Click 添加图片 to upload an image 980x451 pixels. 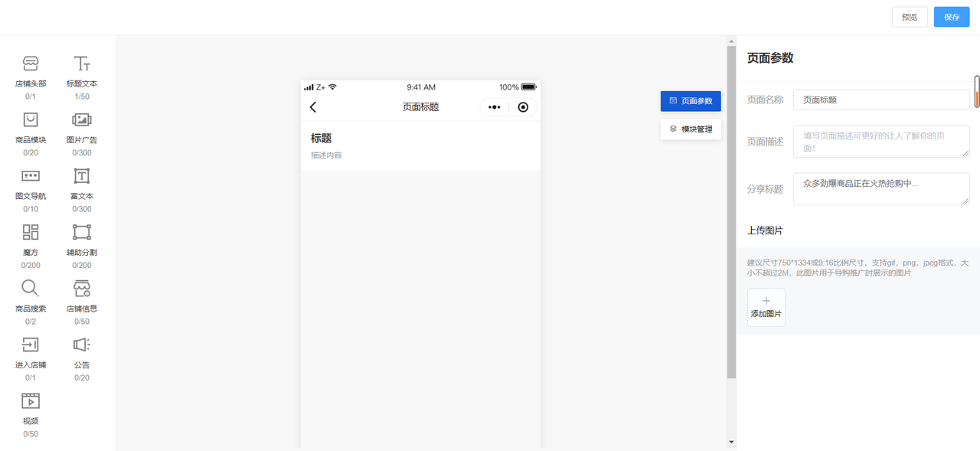point(766,307)
